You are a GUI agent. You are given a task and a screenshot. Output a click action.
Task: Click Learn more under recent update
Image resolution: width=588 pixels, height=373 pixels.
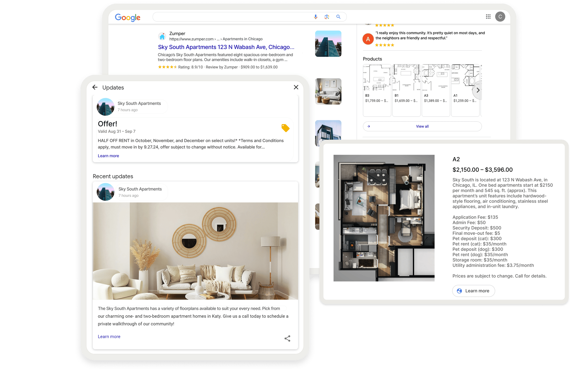click(109, 337)
